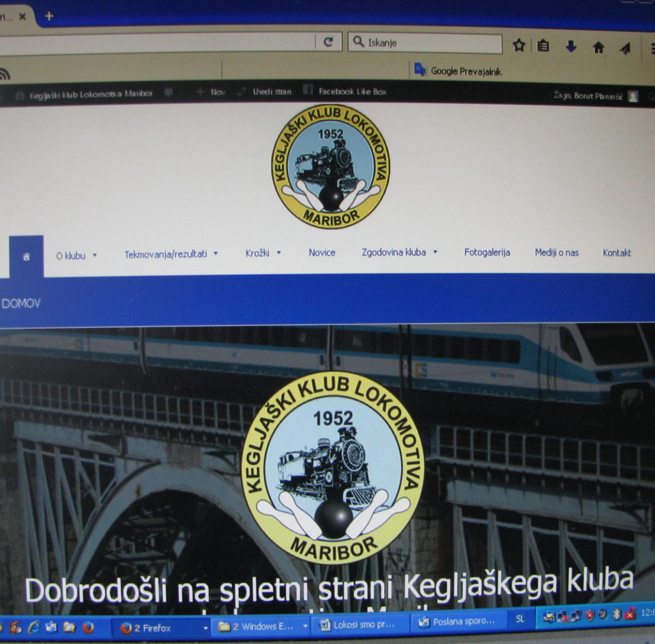Click the SL language indicator
Screen dimensions: 655x644
pyautogui.click(x=520, y=618)
